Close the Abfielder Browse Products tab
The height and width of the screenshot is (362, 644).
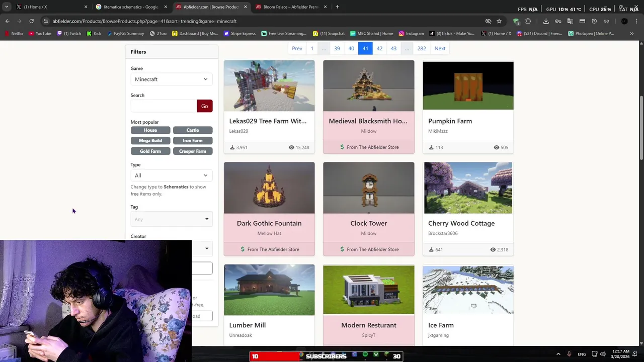[246, 7]
